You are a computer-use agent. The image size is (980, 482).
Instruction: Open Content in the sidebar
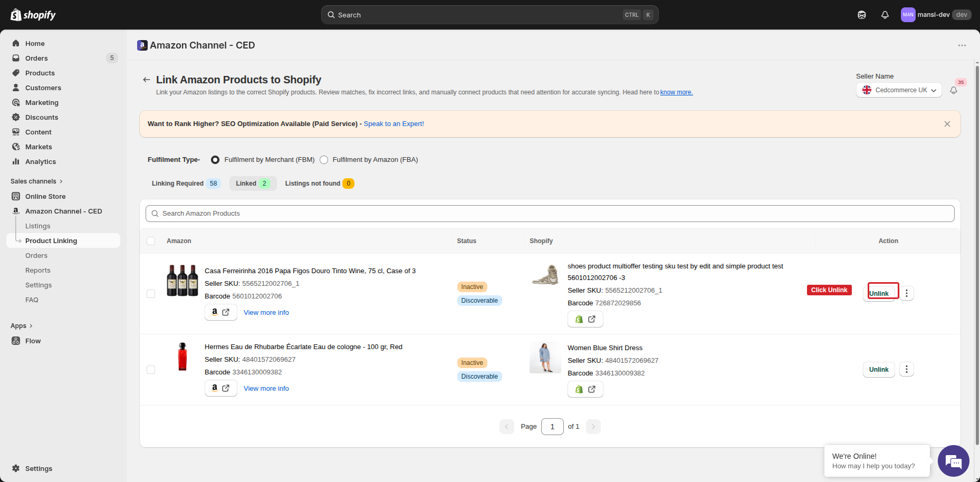pyautogui.click(x=39, y=132)
